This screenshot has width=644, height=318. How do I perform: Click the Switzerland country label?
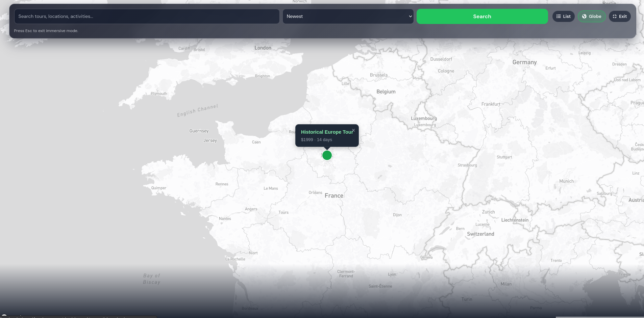coord(480,234)
